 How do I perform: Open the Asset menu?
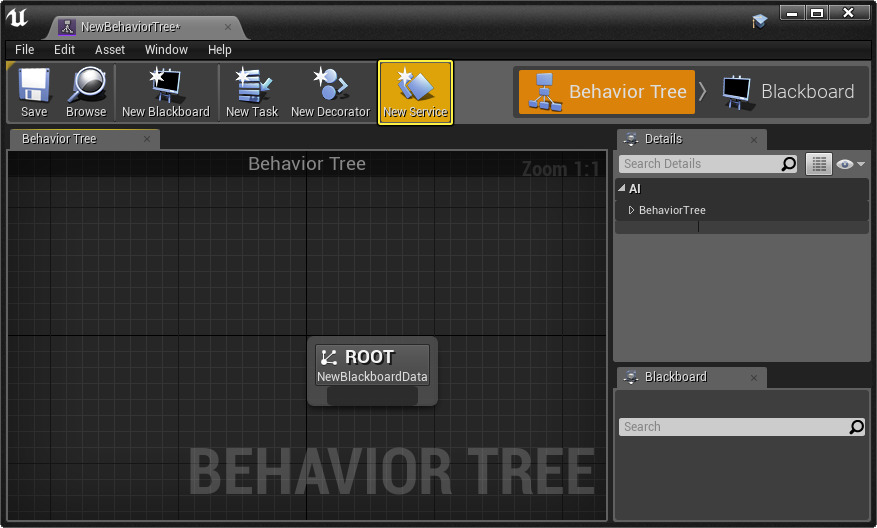pyautogui.click(x=110, y=49)
